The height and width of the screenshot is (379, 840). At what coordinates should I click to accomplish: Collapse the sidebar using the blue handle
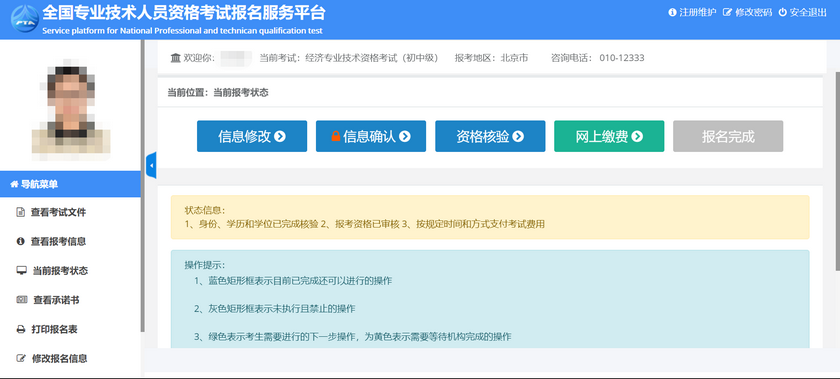click(151, 165)
